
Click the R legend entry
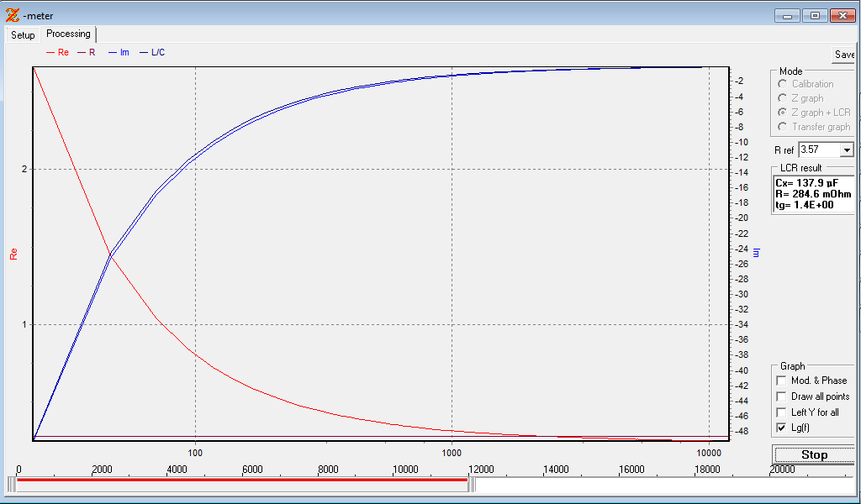(x=87, y=53)
